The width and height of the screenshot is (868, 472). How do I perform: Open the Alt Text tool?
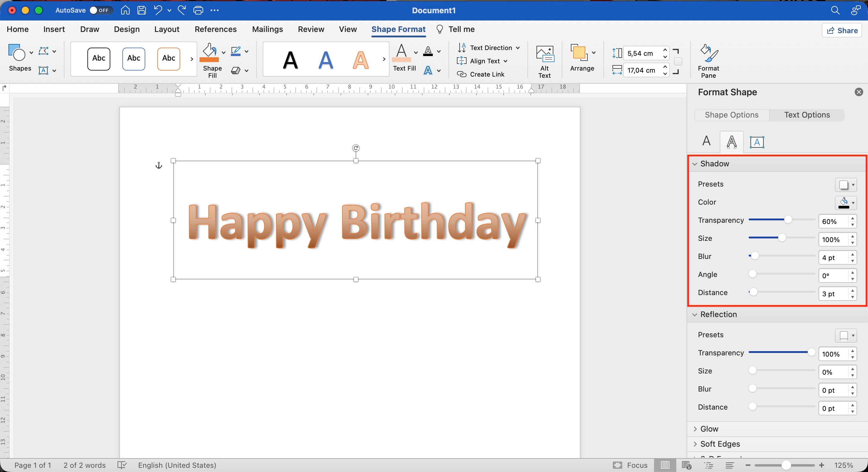tap(545, 54)
